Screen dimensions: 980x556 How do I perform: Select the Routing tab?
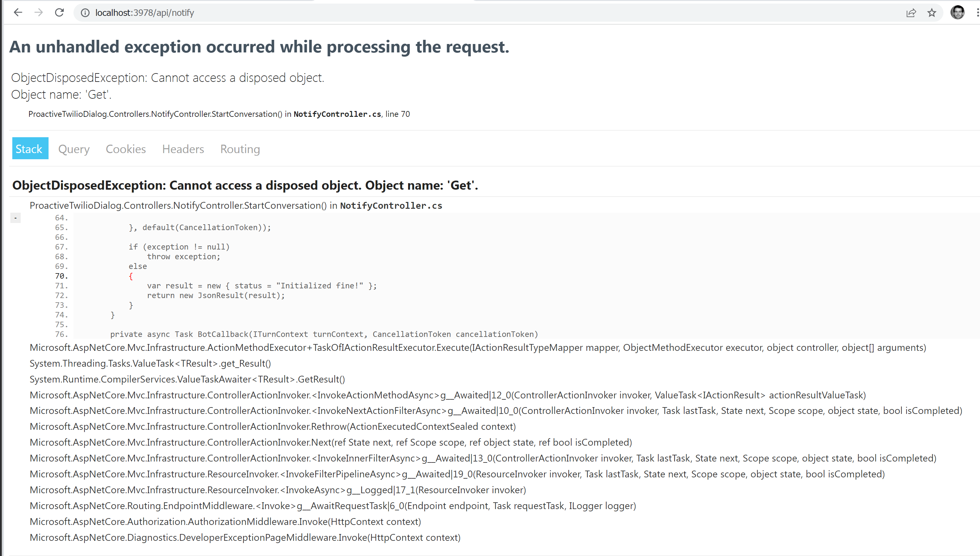pyautogui.click(x=240, y=149)
